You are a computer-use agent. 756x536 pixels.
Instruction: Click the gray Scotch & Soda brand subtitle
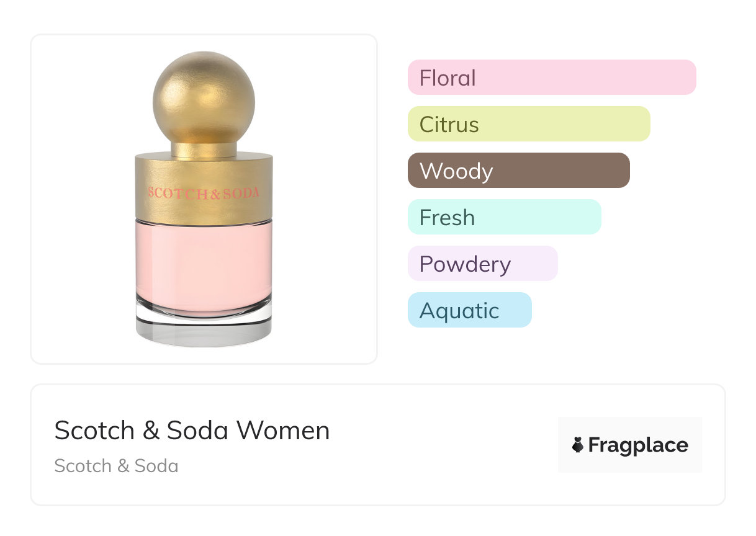click(116, 466)
